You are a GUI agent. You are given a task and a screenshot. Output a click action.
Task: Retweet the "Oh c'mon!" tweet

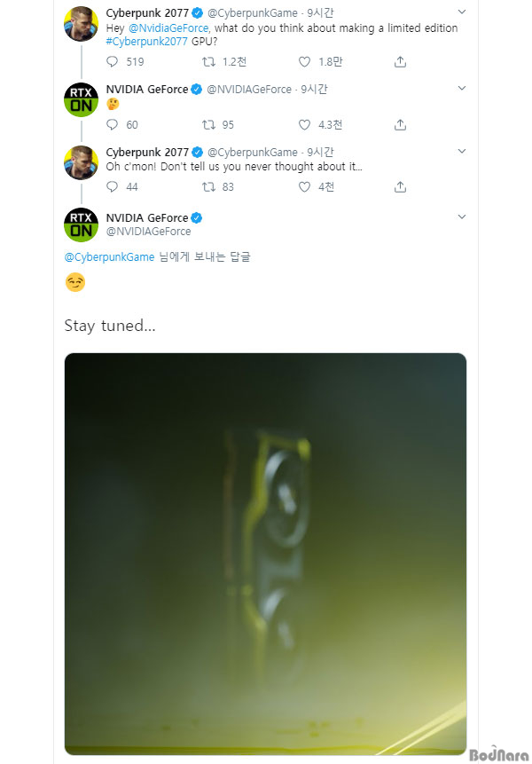[208, 186]
